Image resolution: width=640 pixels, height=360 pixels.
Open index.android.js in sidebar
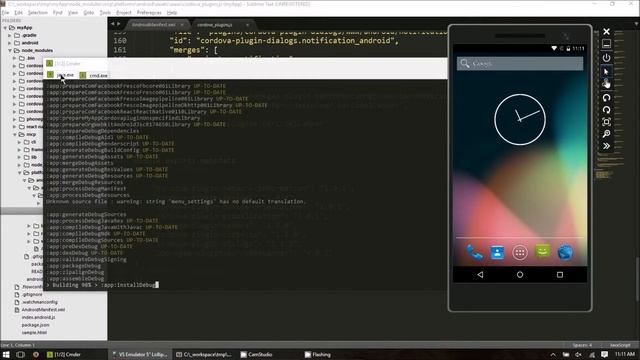38,317
